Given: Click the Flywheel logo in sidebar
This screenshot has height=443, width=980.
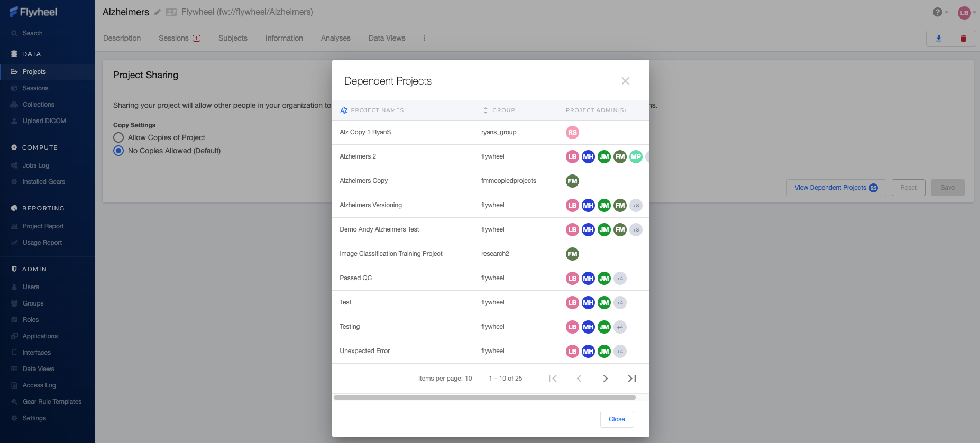Looking at the screenshot, I should click(x=33, y=12).
